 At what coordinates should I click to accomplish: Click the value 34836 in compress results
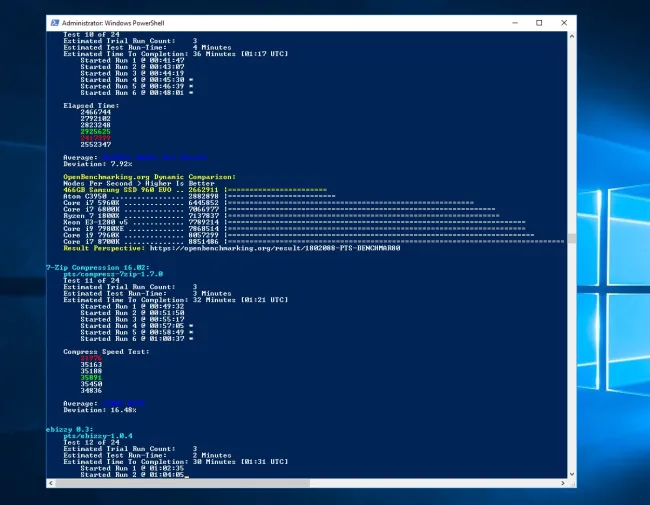click(91, 390)
